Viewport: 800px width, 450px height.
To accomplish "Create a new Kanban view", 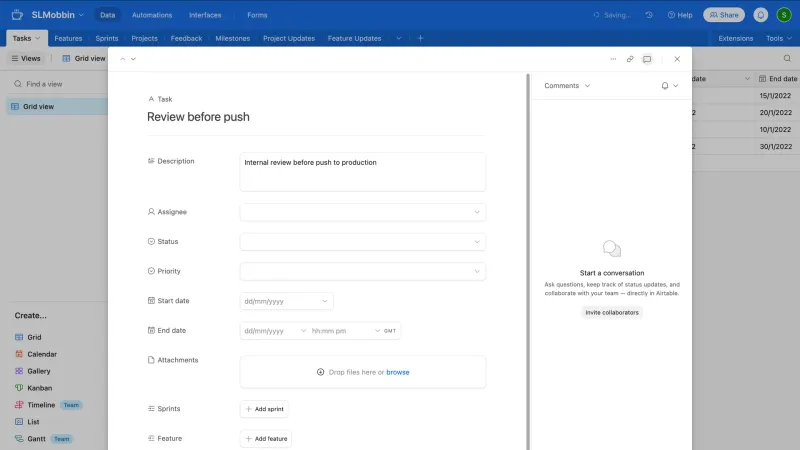I will pos(33,388).
